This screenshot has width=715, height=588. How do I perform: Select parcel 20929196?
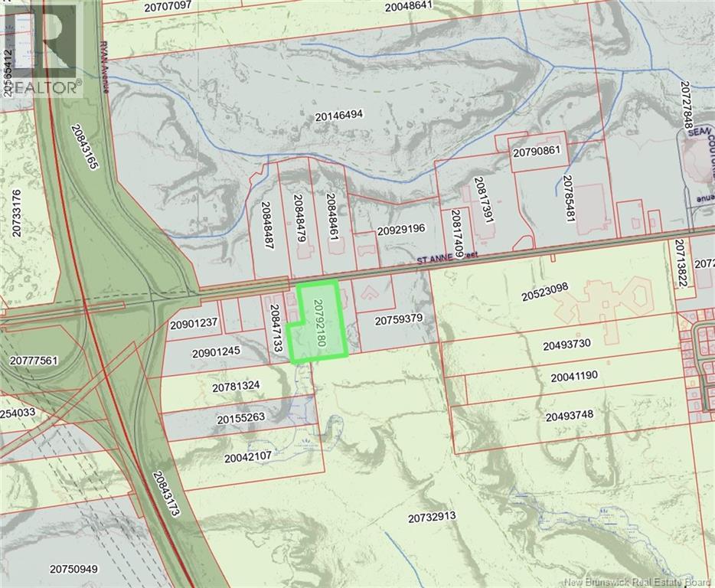[400, 230]
